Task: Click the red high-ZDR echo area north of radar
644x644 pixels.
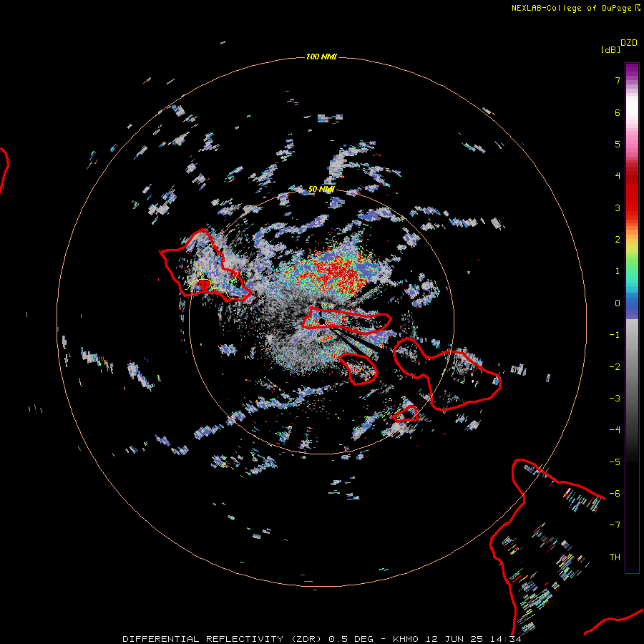Action: pyautogui.click(x=335, y=271)
